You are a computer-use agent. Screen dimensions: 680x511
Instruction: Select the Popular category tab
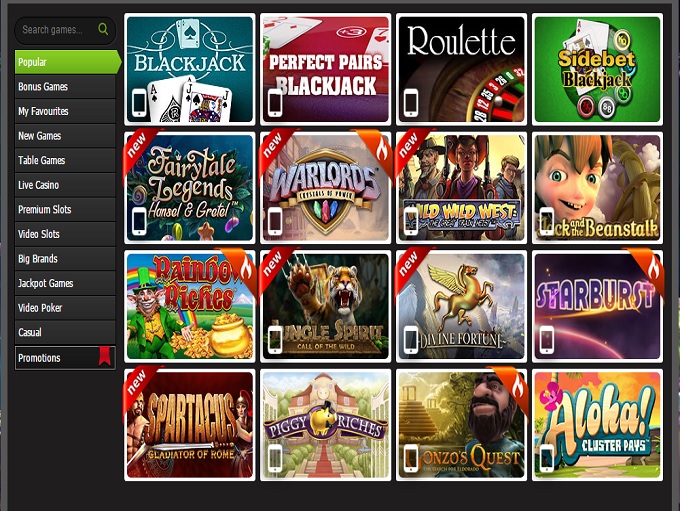point(67,62)
